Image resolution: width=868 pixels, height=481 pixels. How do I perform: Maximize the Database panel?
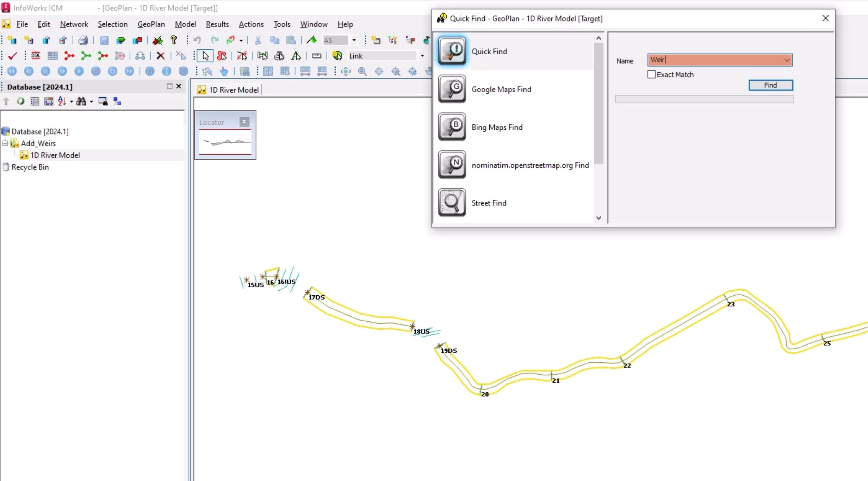(x=169, y=86)
